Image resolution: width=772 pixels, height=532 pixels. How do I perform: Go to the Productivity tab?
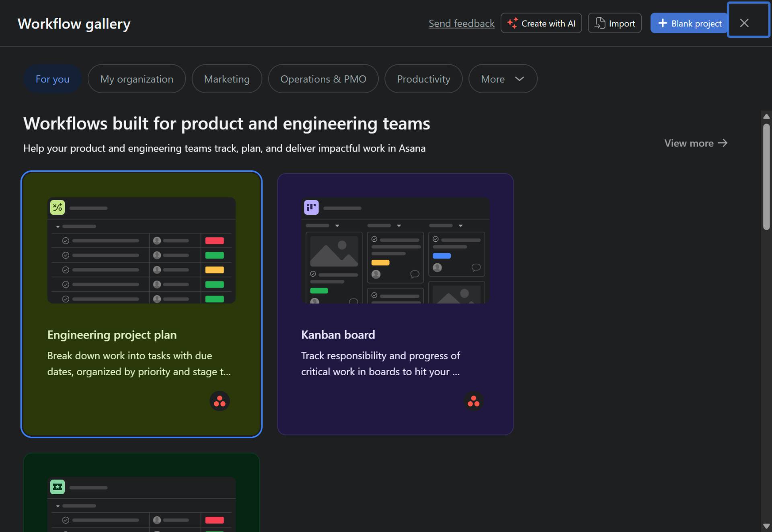tap(423, 79)
